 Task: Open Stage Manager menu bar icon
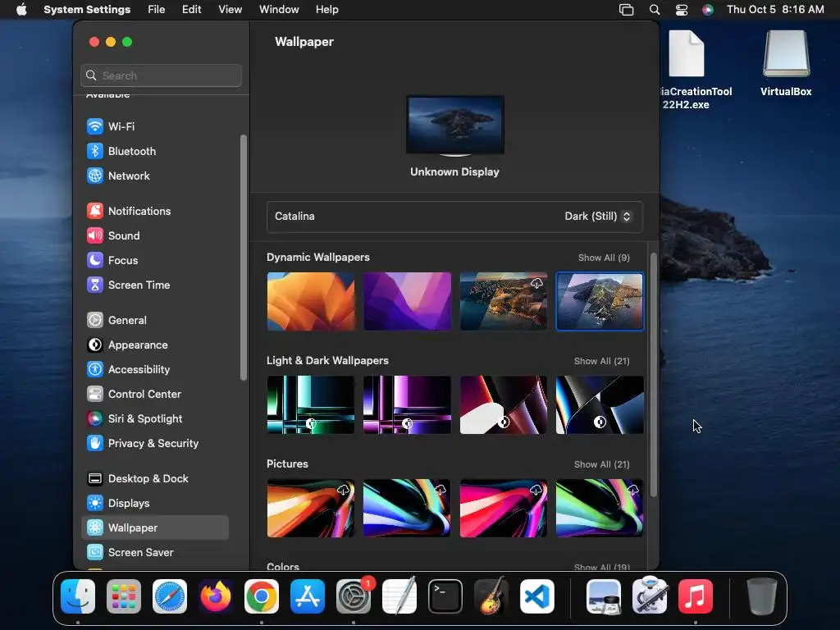pyautogui.click(x=626, y=10)
